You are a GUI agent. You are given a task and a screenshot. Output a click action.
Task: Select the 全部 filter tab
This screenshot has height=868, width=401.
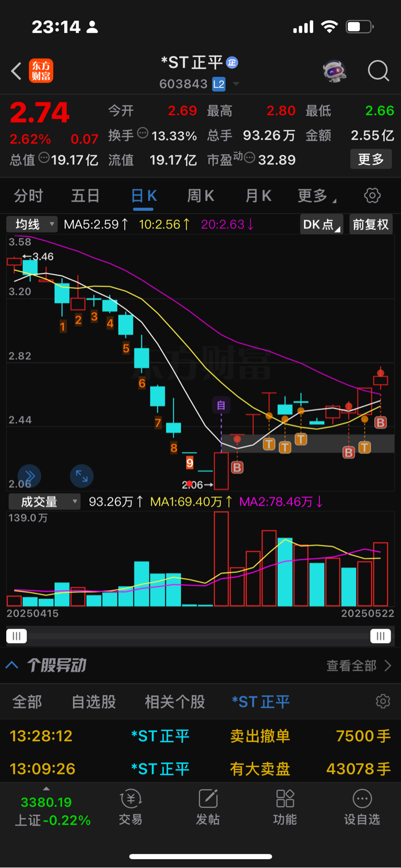27,701
